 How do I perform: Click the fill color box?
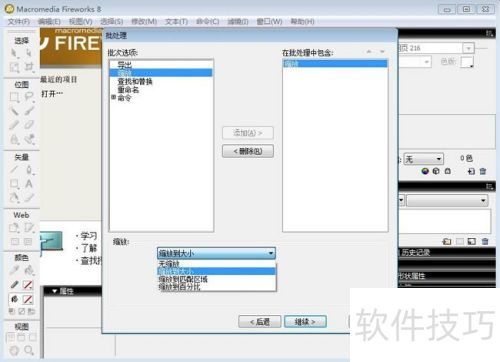(28, 299)
